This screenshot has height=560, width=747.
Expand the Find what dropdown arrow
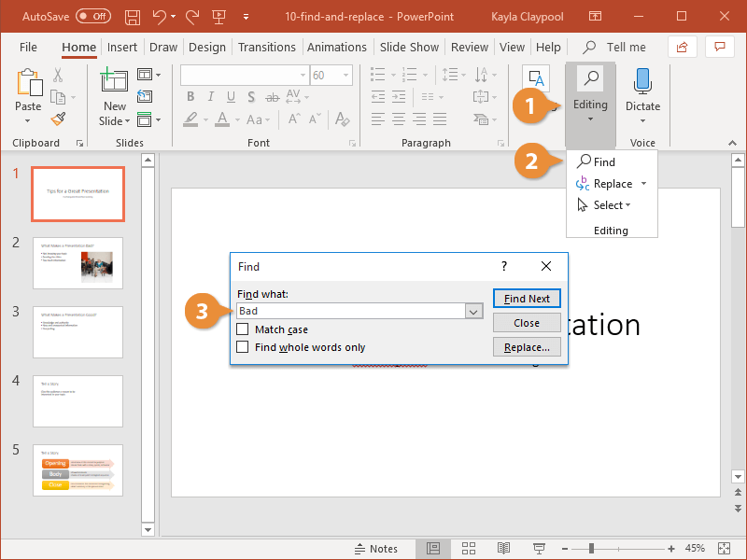(473, 312)
